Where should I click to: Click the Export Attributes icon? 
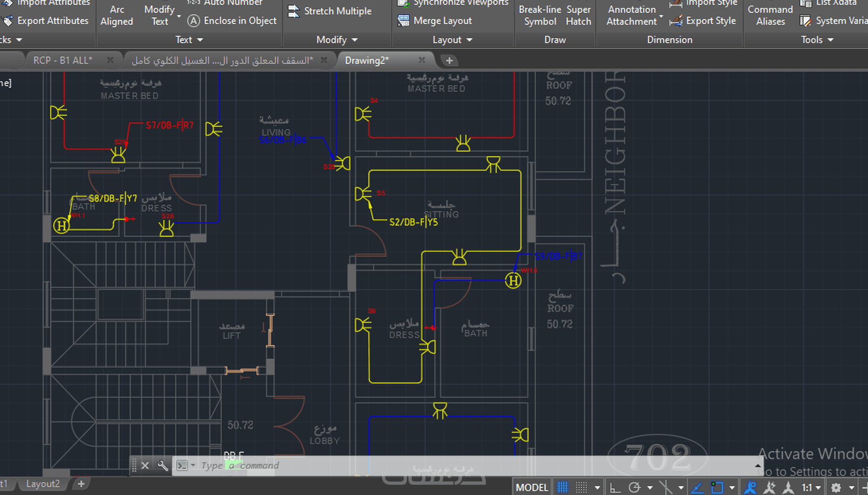8,21
